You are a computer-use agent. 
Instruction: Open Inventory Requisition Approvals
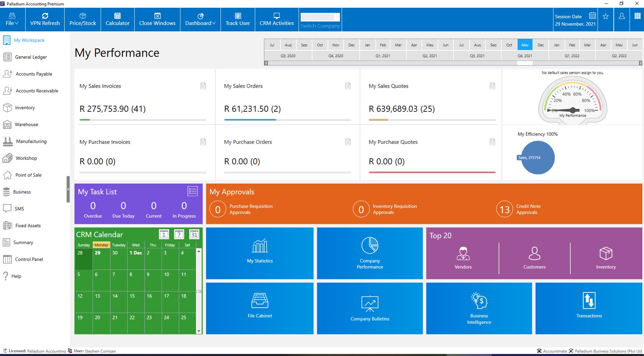pos(385,209)
